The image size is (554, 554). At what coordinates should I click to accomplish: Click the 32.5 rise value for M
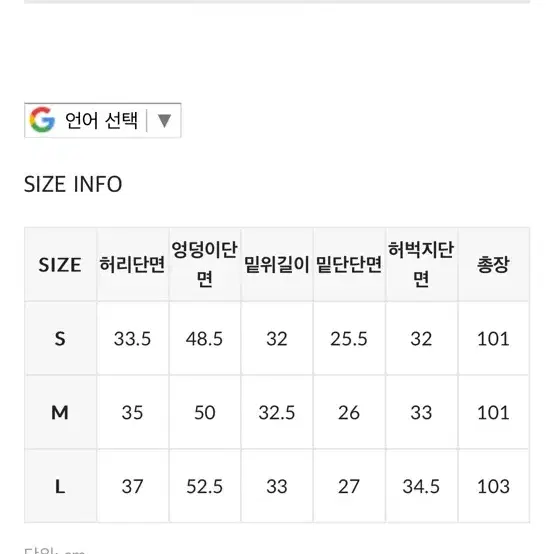[277, 413]
